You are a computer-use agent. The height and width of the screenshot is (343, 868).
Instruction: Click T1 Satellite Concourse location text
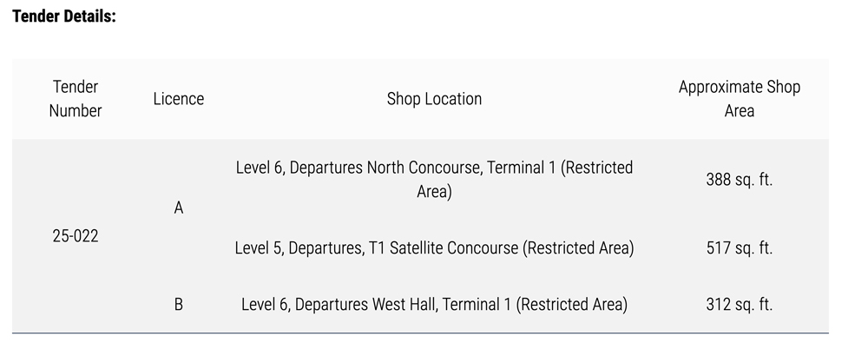pos(434,247)
